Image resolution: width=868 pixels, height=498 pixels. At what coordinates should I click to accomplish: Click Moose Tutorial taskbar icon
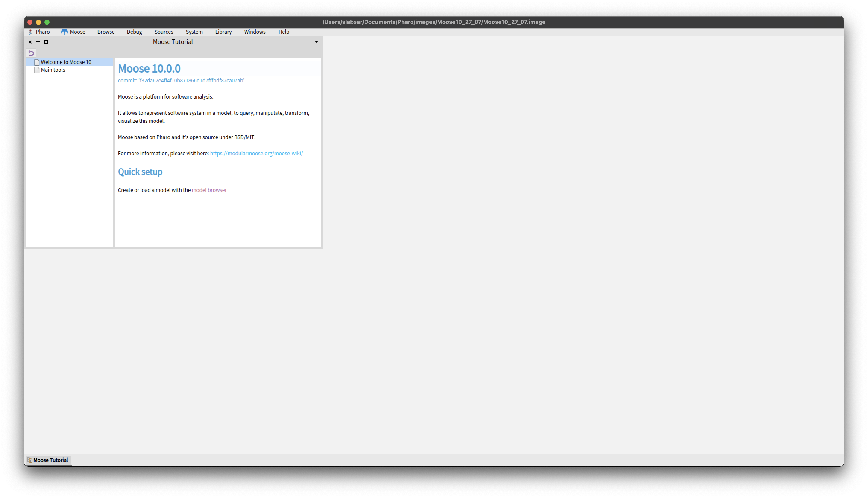[x=30, y=460]
